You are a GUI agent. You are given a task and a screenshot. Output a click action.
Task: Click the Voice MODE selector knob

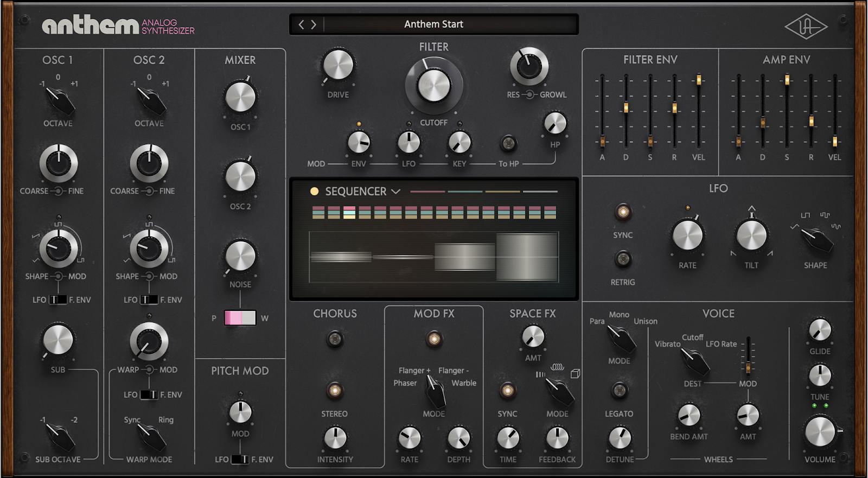(x=621, y=339)
